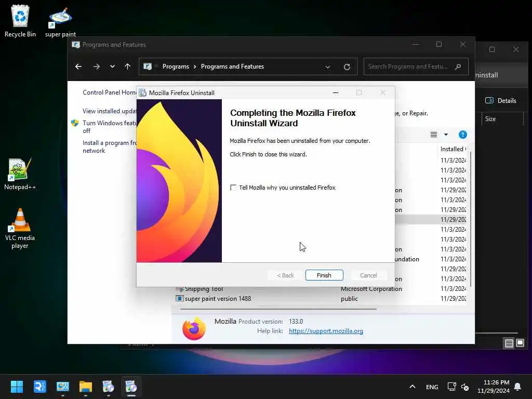Click Details in the background window
Viewport: 532px width, 399px height.
pos(501,100)
